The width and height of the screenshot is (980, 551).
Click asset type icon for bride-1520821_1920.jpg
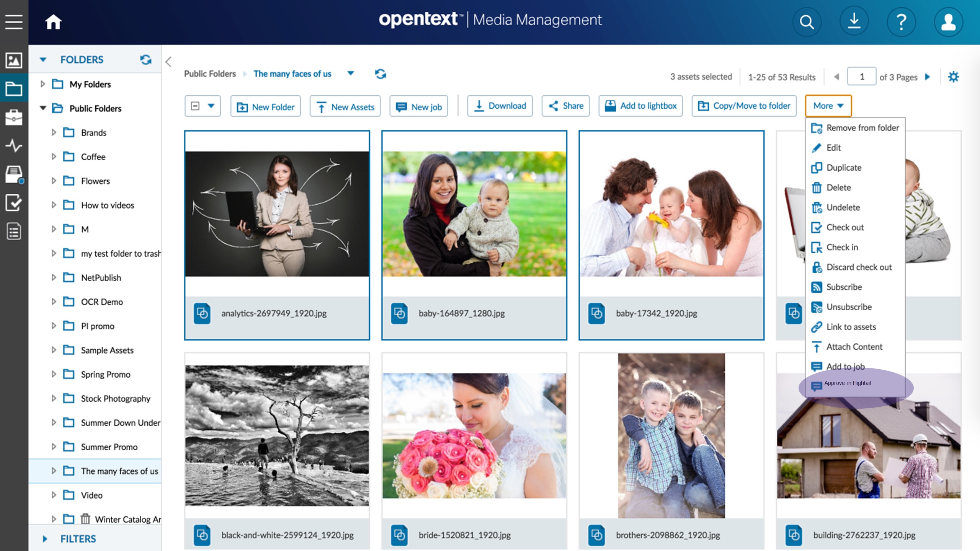click(399, 535)
